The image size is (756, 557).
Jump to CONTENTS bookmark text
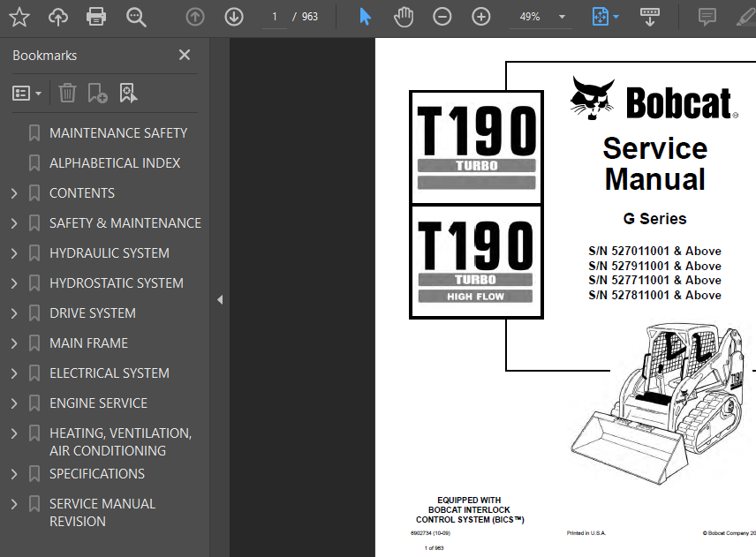tap(82, 193)
